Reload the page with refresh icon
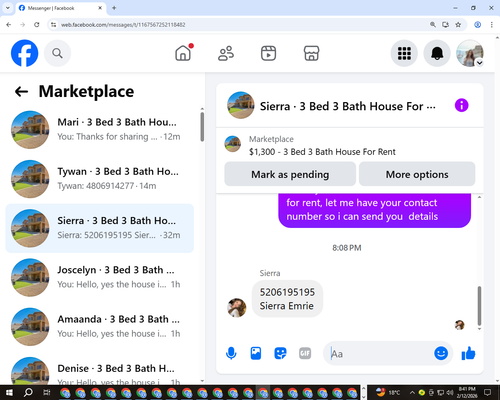The width and height of the screenshot is (500, 400). click(x=37, y=25)
